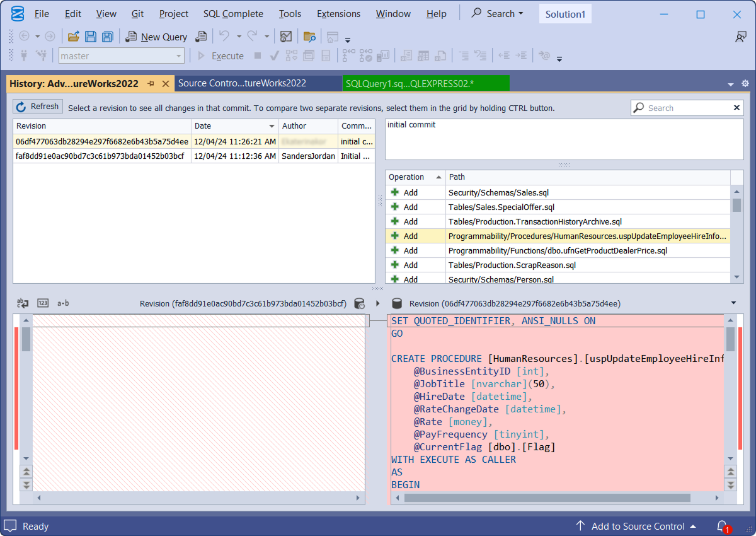Click the Save All icon
The height and width of the screenshot is (536, 756).
click(108, 37)
